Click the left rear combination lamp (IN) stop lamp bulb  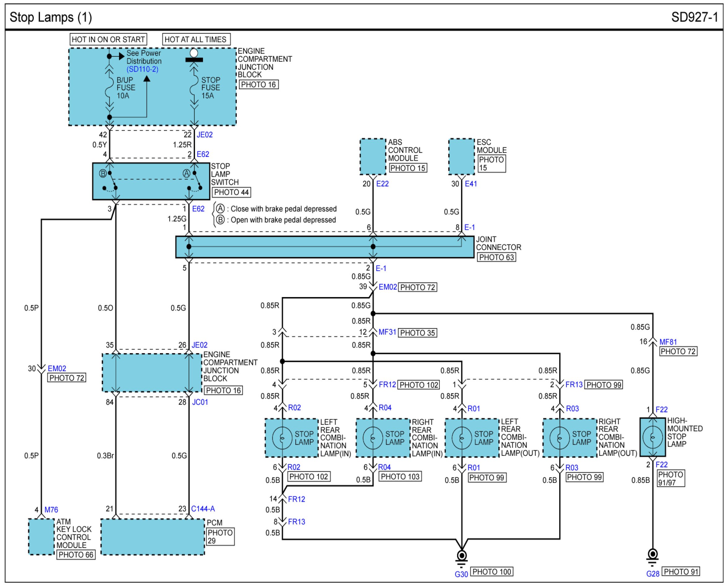pyautogui.click(x=282, y=438)
